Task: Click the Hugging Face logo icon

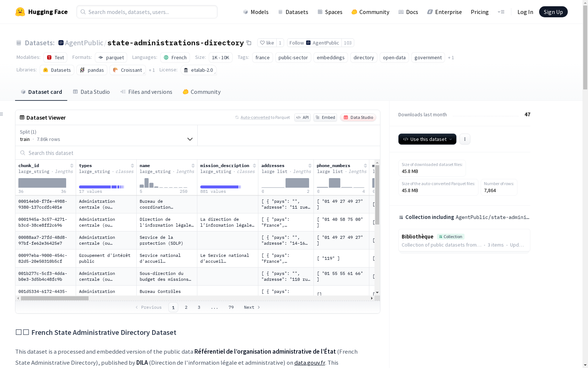Action: (20, 12)
